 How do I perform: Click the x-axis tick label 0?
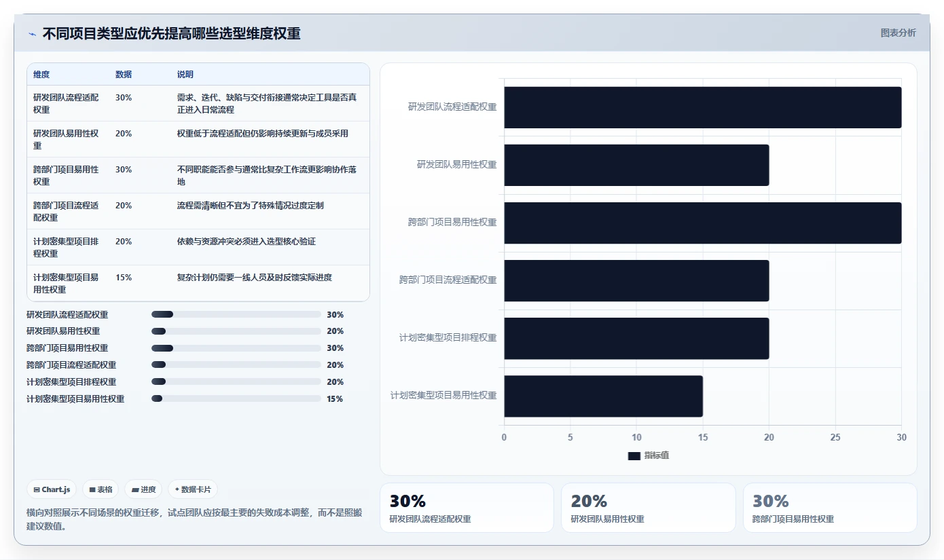click(x=504, y=438)
